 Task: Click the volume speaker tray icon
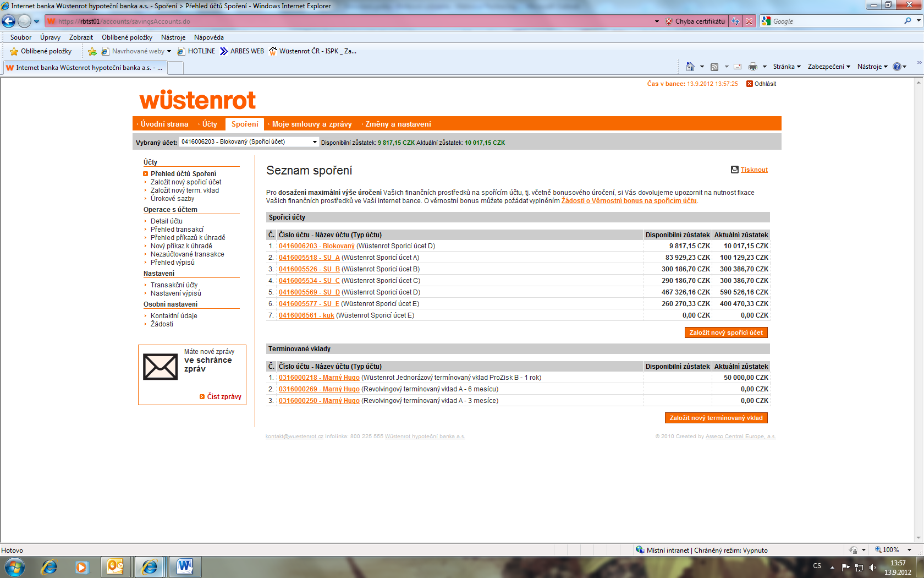tap(872, 568)
